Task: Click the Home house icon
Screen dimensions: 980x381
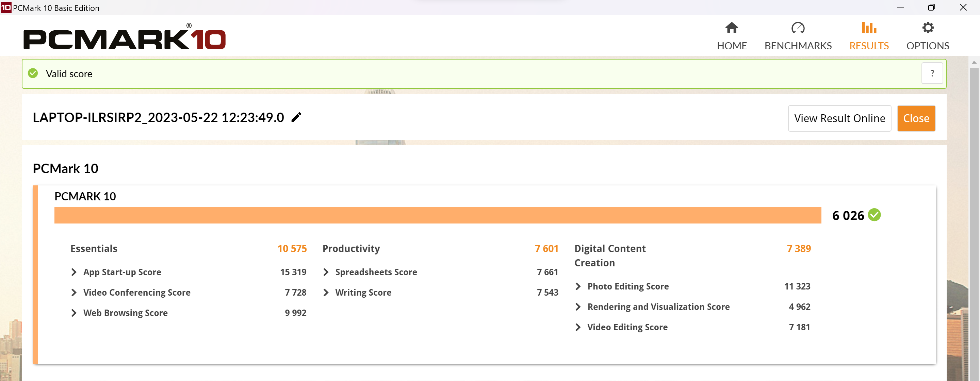Action: coord(731,28)
